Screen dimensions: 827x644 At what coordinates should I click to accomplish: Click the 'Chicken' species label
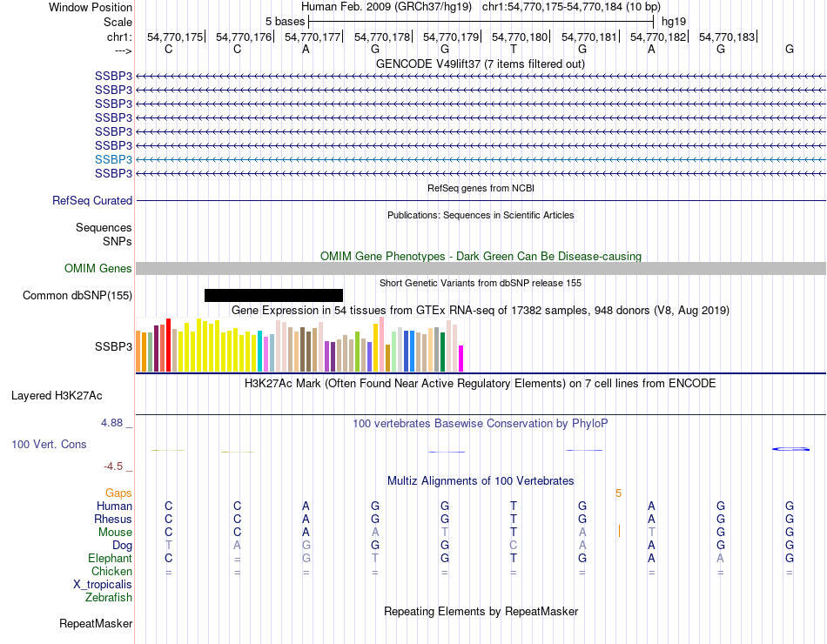coord(111,571)
